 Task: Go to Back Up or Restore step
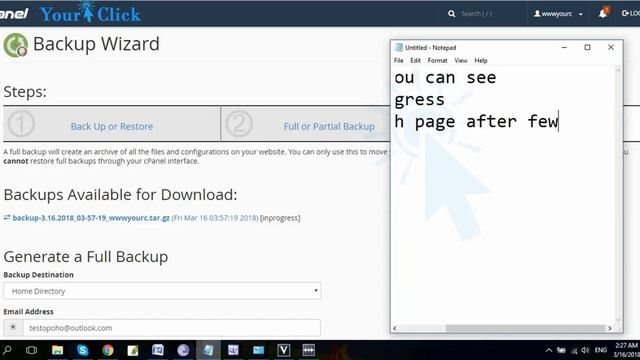(112, 126)
